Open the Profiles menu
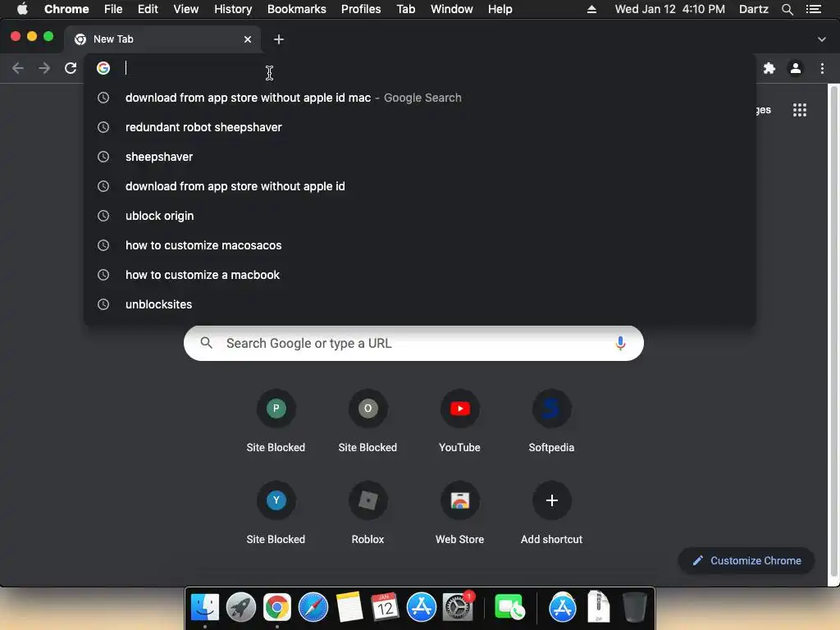 (x=361, y=9)
